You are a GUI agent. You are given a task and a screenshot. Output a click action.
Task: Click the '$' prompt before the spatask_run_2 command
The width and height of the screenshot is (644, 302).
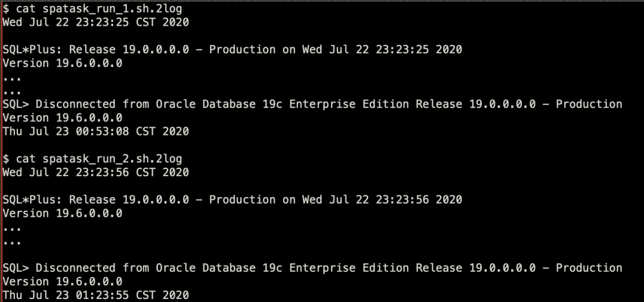point(6,159)
